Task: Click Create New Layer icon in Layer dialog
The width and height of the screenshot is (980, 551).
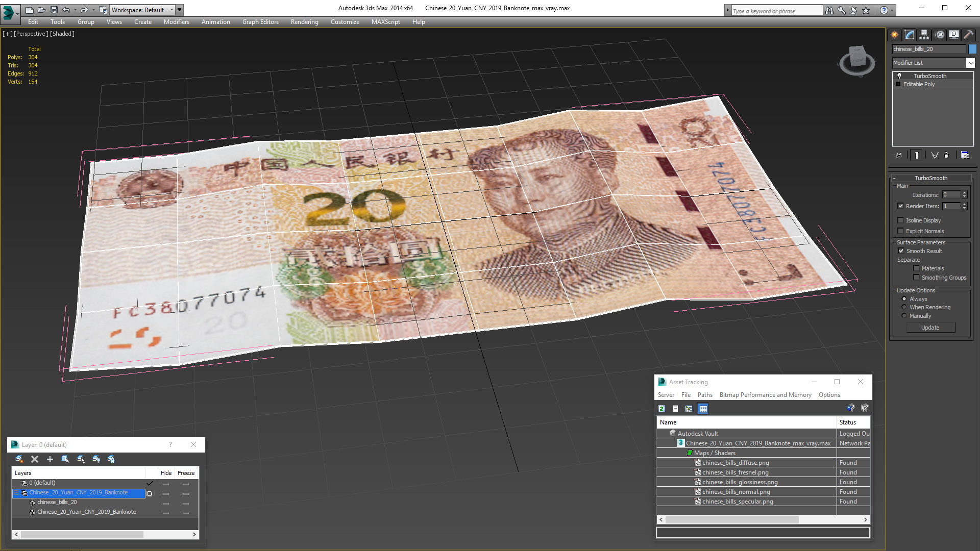Action: 19,459
